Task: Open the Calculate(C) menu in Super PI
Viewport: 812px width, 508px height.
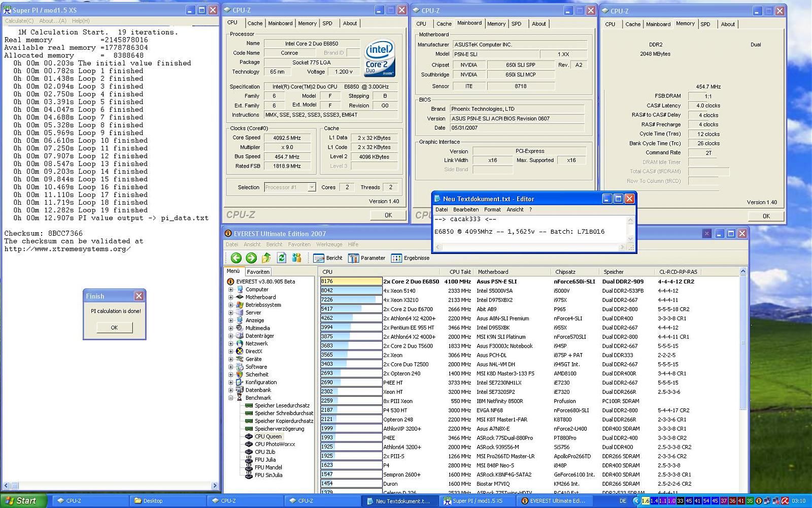Action: coord(19,21)
